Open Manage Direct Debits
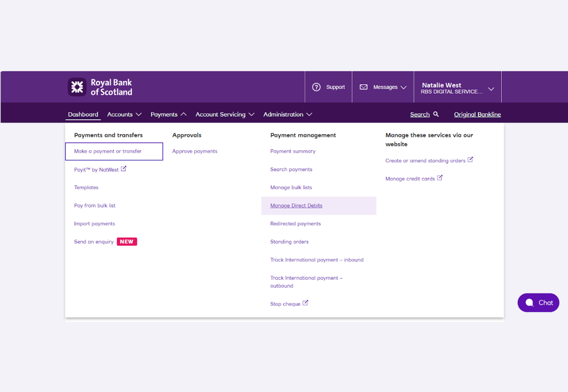Screen dimensions: 568x392 click(296, 205)
